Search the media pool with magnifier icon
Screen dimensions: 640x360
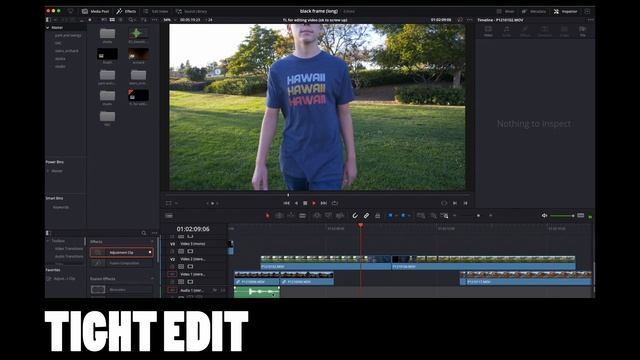132,20
